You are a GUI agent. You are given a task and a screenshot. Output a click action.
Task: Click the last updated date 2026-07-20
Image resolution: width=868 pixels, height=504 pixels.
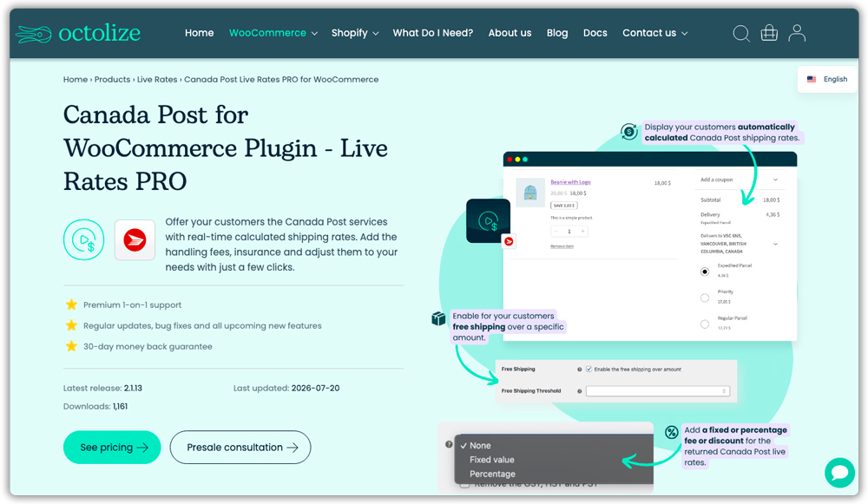click(x=316, y=389)
